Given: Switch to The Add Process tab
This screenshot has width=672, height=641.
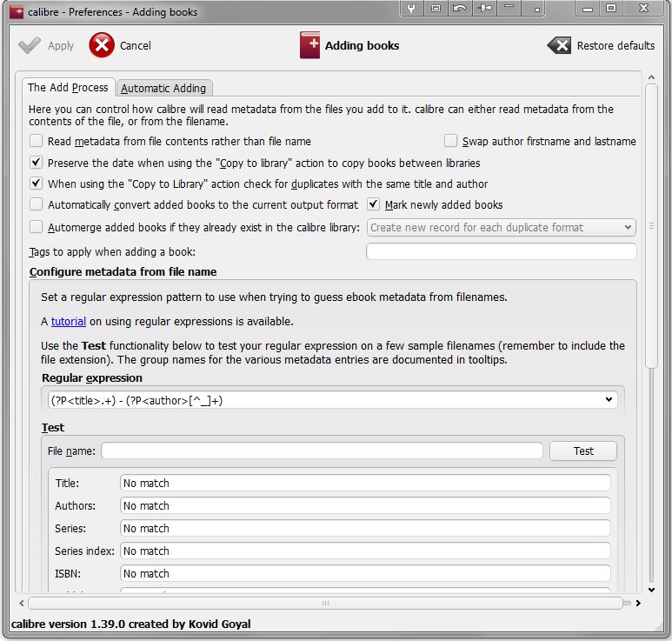Looking at the screenshot, I should coord(68,88).
